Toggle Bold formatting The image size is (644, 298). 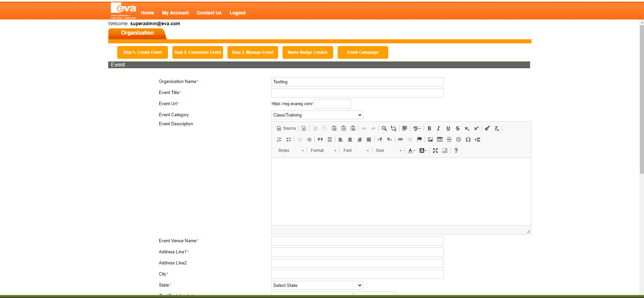tap(429, 128)
